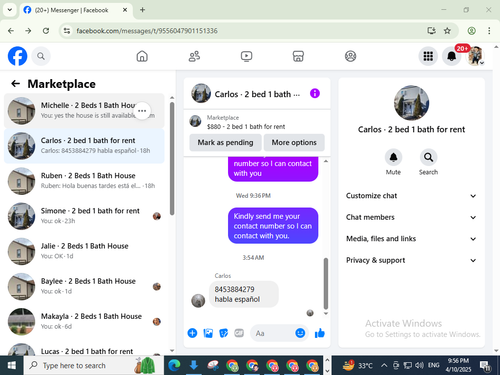Open the taskbar clock showing 9:56 PM

[x=458, y=365]
